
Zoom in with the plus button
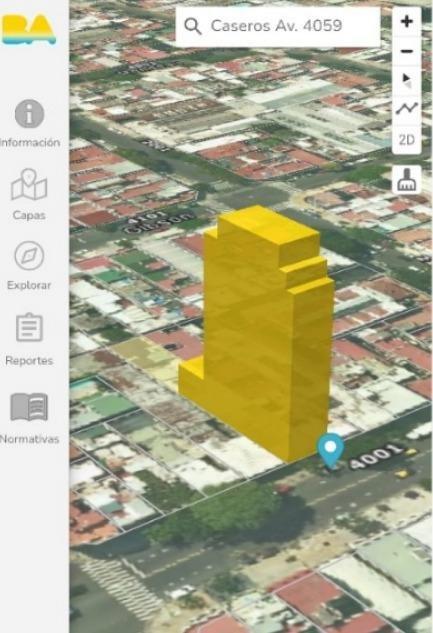coord(407,21)
